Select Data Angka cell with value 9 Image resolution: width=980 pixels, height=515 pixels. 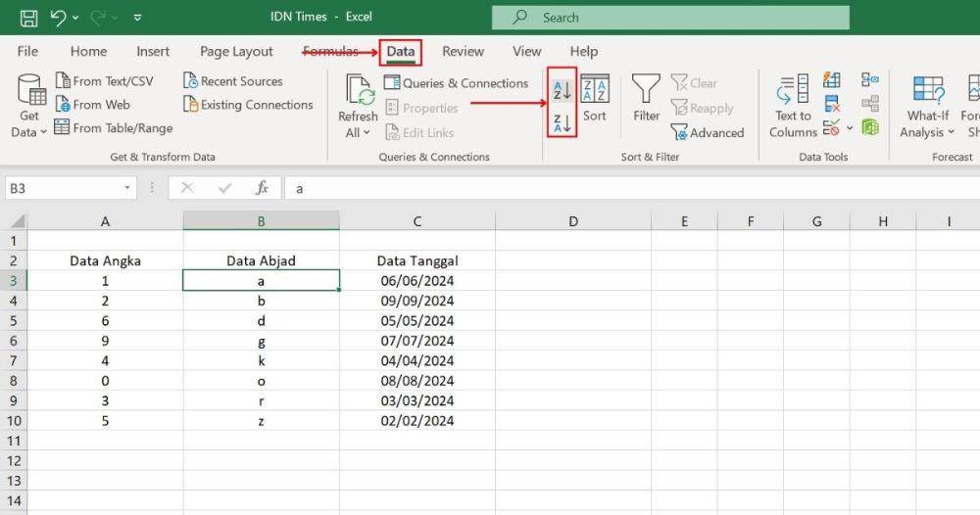tap(105, 341)
